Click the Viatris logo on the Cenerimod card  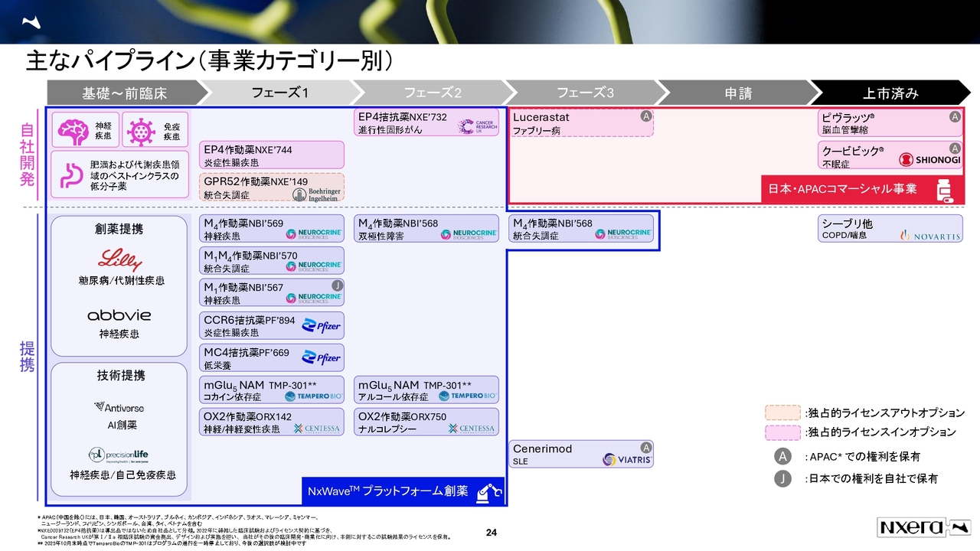point(627,460)
